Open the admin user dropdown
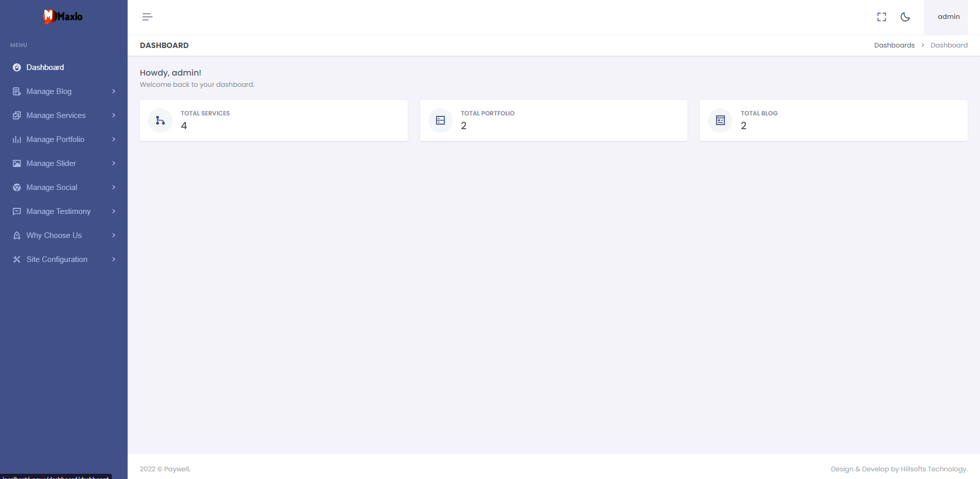The image size is (980, 479). tap(948, 17)
